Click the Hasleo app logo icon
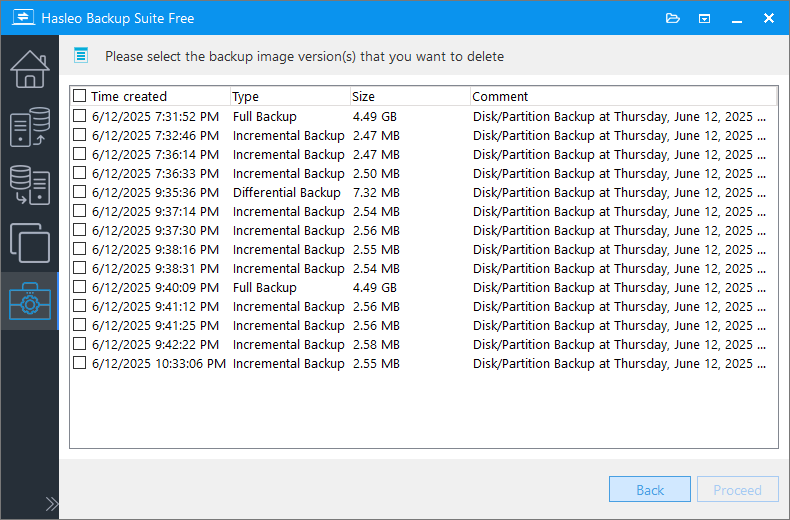 pos(23,17)
